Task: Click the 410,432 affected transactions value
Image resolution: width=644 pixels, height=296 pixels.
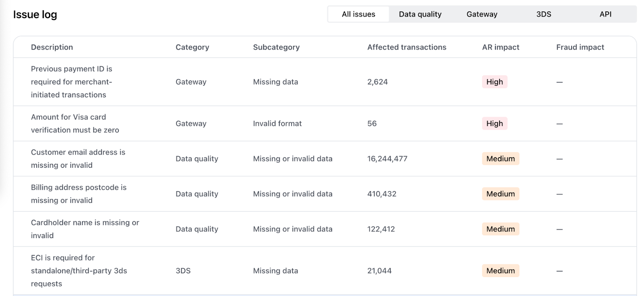Action: click(x=382, y=194)
